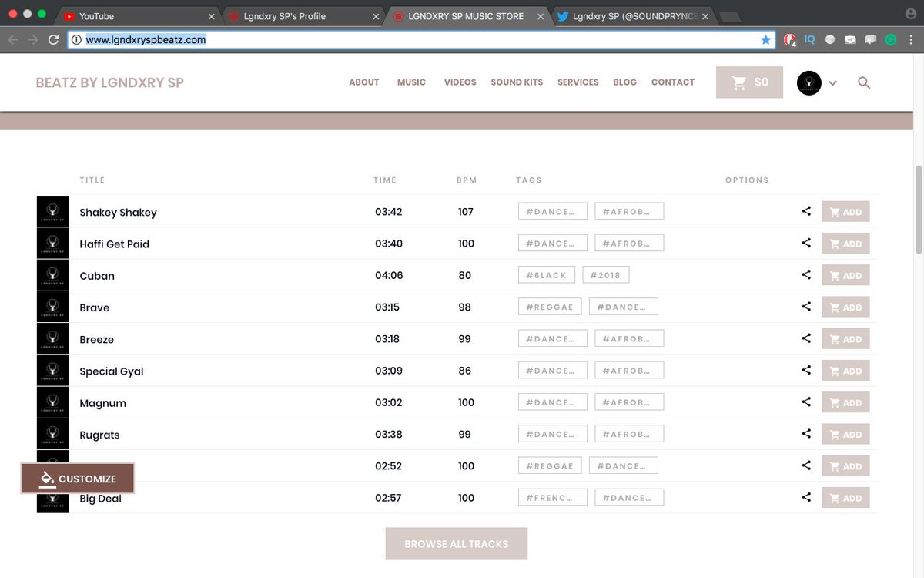Click Magnum track artwork thumbnail
Screen dimensions: 924x578
click(52, 402)
